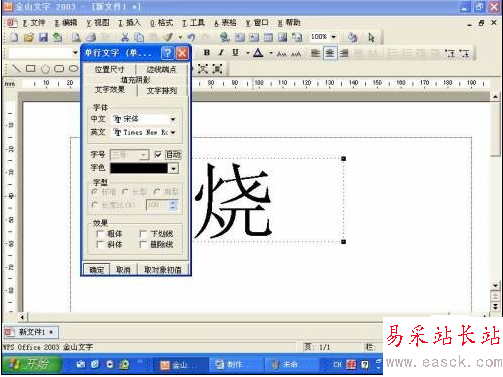Click align right icon
This screenshot has height=377, width=503.
[344, 53]
